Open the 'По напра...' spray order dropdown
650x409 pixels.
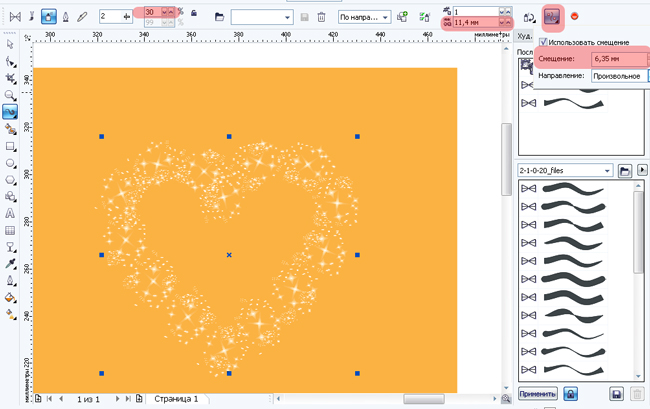pos(366,17)
